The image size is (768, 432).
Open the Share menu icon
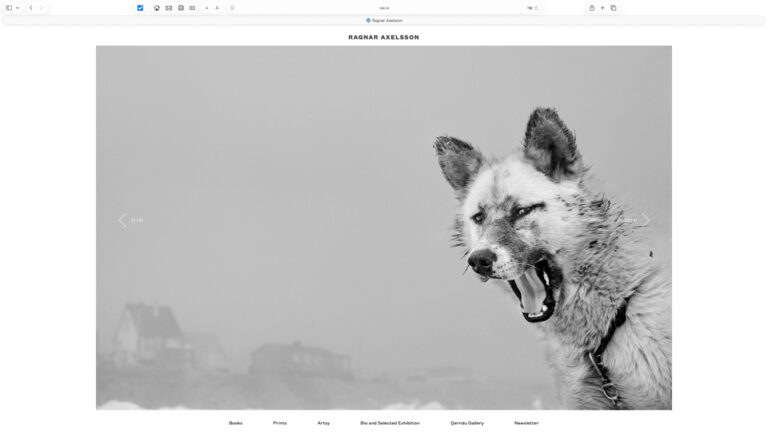[x=591, y=8]
